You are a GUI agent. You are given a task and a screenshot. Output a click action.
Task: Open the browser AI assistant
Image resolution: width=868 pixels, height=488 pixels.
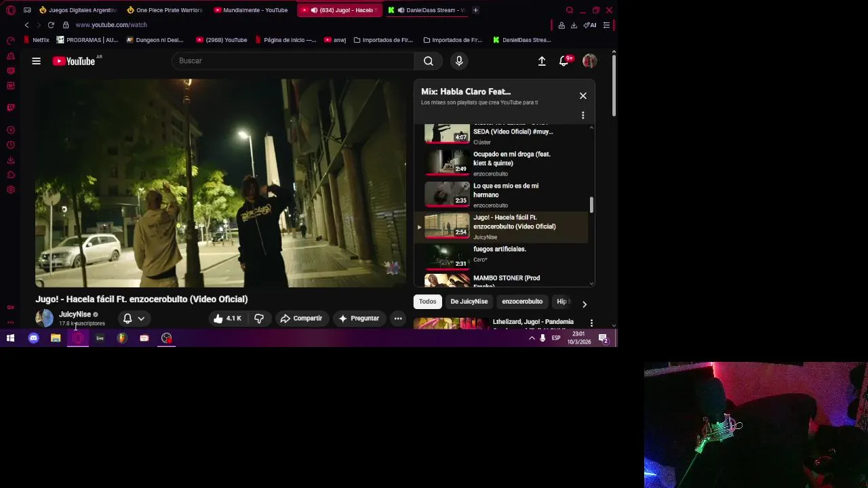[591, 25]
